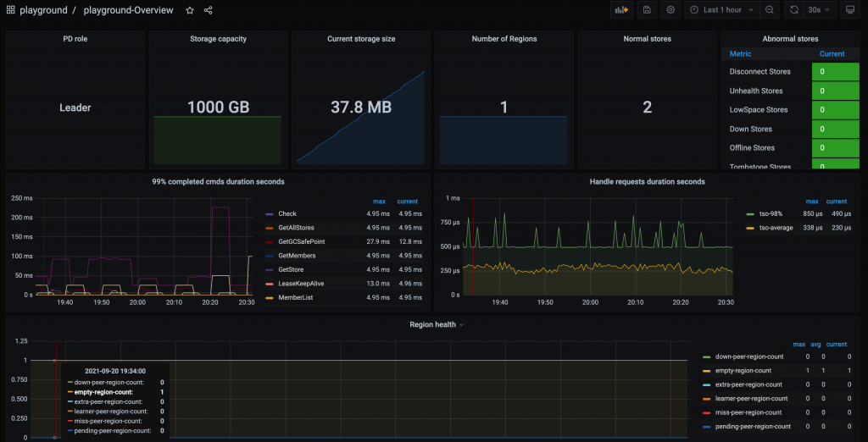
Task: Toggle empty-region-count in right legend
Action: click(743, 371)
